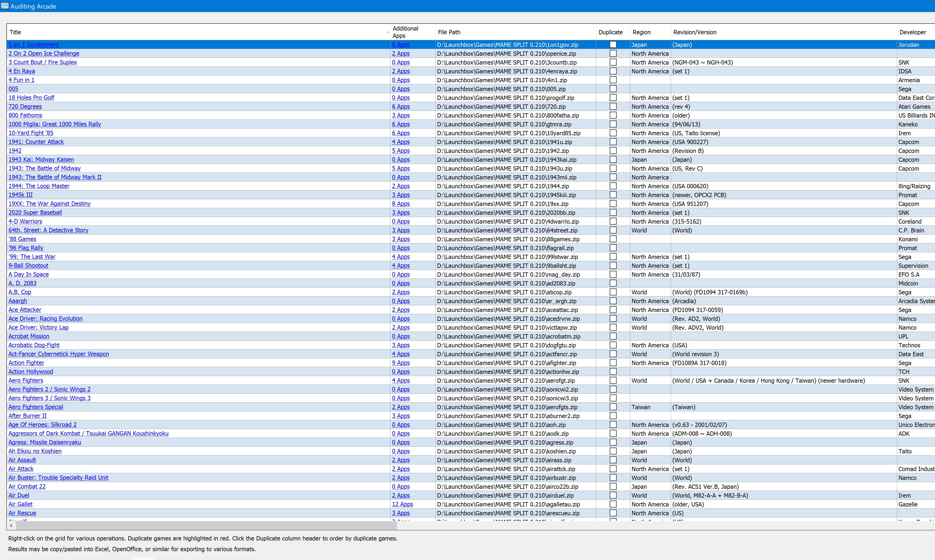Select the '(v0.63 - 2001/02/07)' revision cell
The width and height of the screenshot is (935, 560).
(784, 424)
